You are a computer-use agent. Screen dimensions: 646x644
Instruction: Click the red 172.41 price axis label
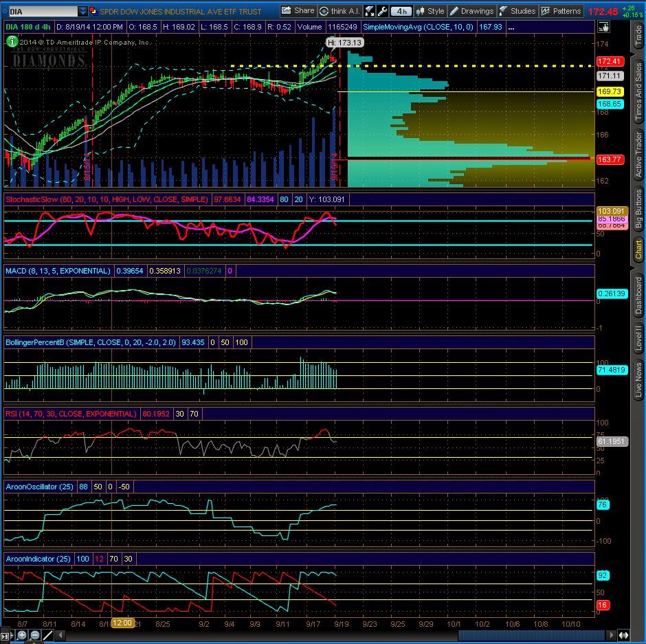[x=610, y=61]
